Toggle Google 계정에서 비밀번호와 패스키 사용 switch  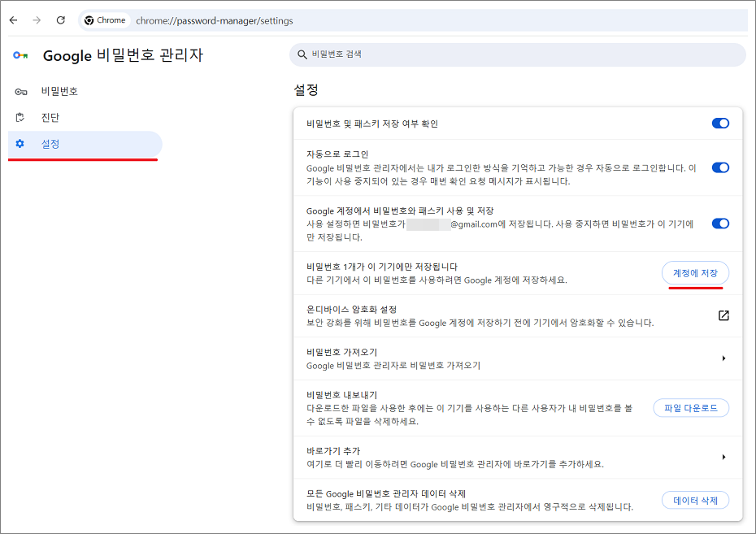tap(720, 224)
